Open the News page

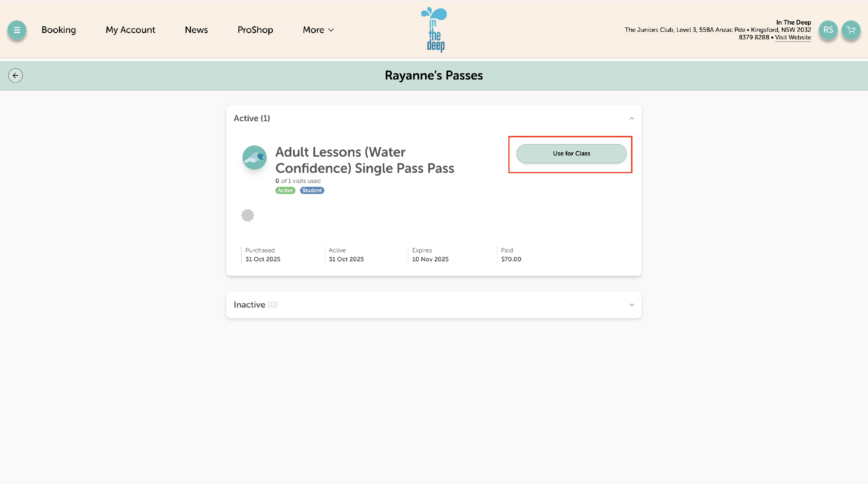point(196,30)
